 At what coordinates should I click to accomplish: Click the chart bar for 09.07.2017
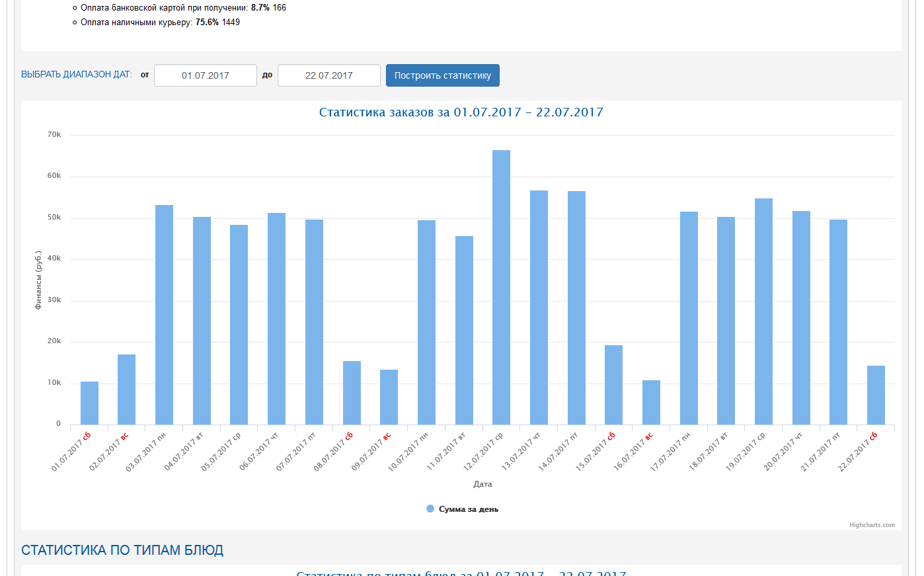tap(389, 397)
